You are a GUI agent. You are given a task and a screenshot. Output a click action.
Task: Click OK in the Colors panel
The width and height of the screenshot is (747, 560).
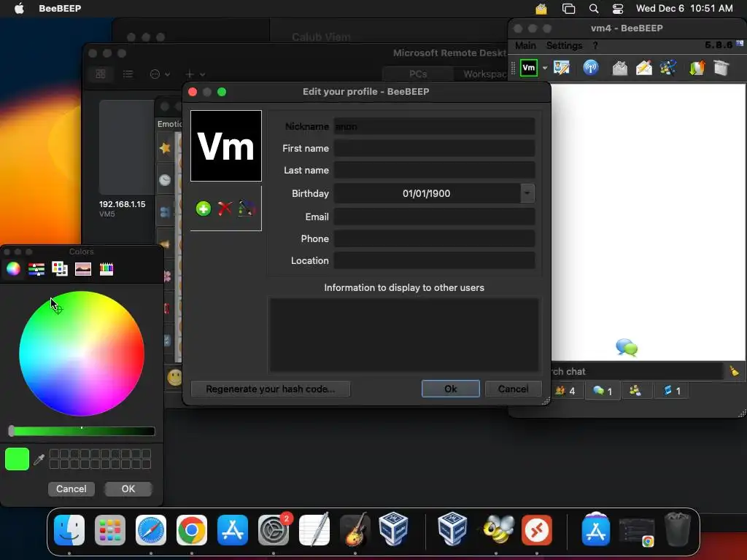pos(128,489)
